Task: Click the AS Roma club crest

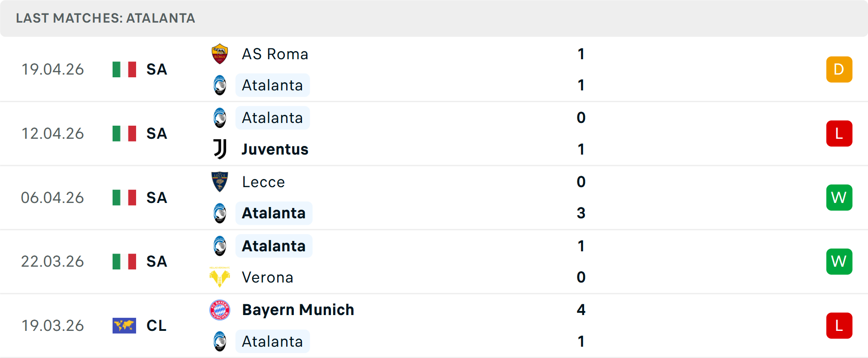Action: click(x=220, y=54)
